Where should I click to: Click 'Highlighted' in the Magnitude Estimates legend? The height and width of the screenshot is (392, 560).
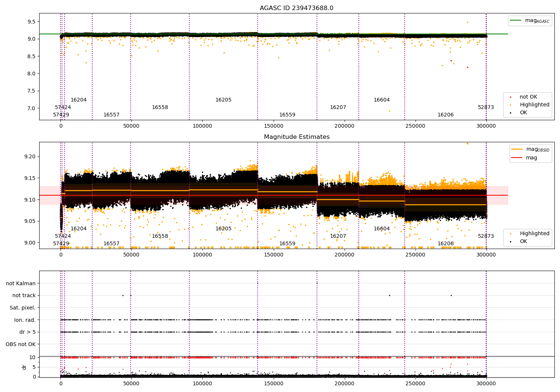pos(534,234)
